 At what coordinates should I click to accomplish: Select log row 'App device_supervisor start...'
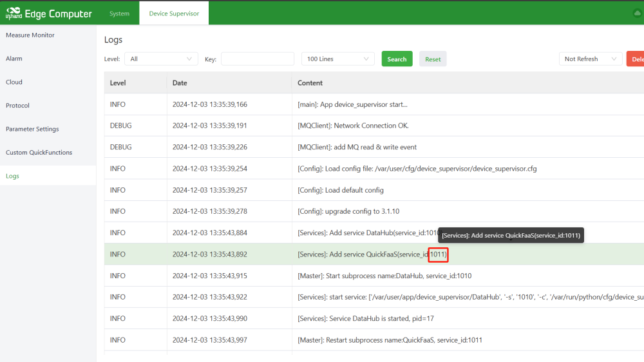352,104
